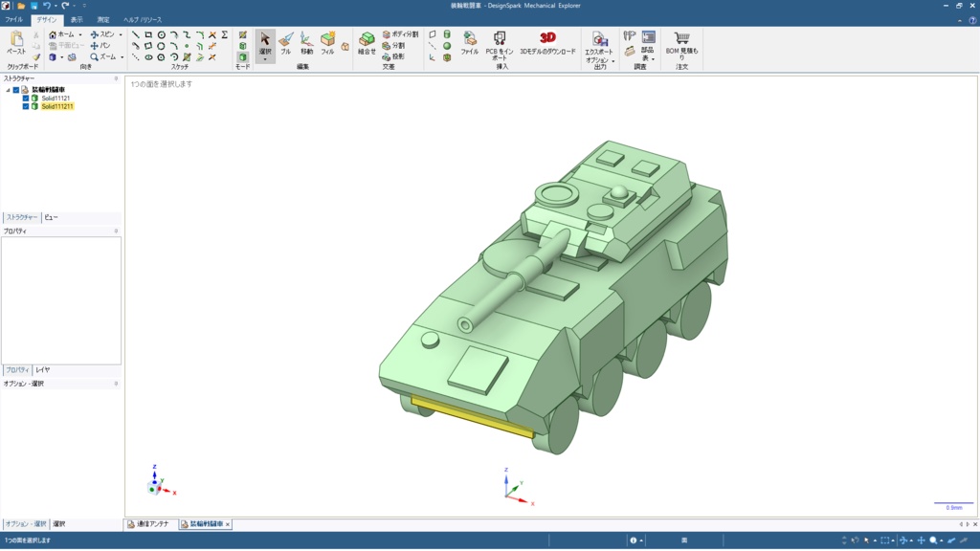
Task: Pin the ストラクチャー panel
Action: 116,78
